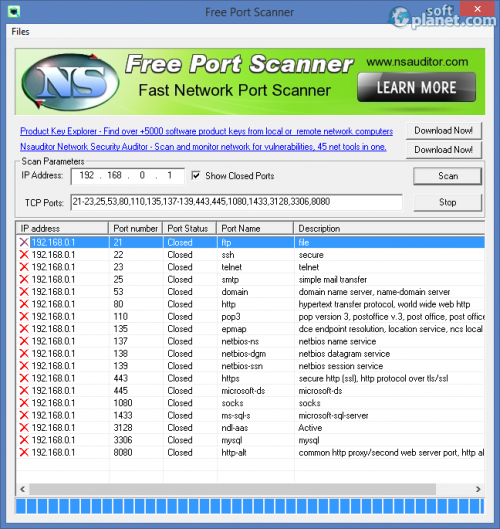Click the red X icon for port 8080
The height and width of the screenshot is (529, 500).
click(24, 452)
